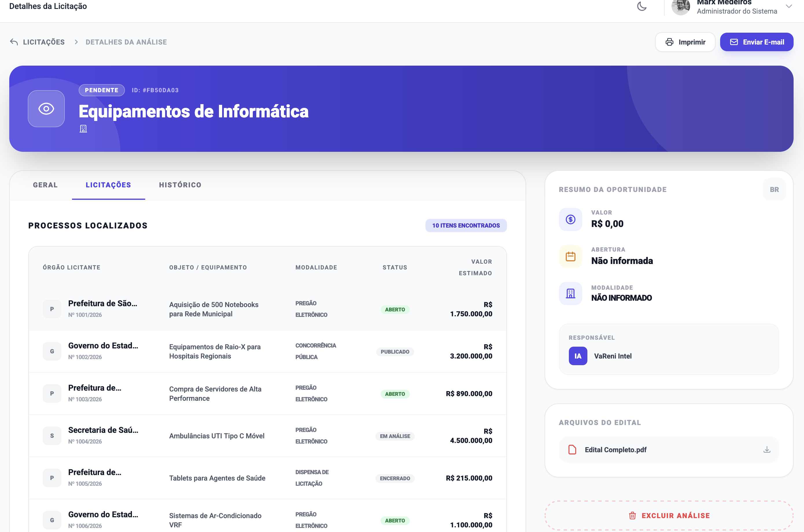Click the S avatar for Nº 1004/2026
This screenshot has width=804, height=532.
coord(52,436)
